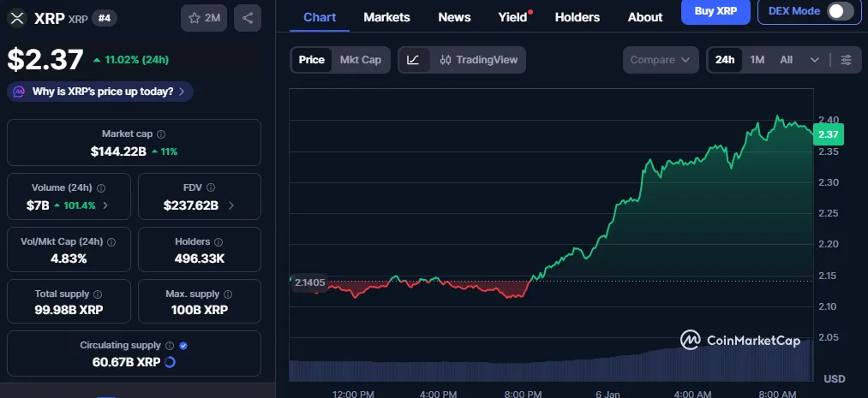Open the About tab
Image resolution: width=868 pixels, height=398 pixels.
click(x=645, y=17)
